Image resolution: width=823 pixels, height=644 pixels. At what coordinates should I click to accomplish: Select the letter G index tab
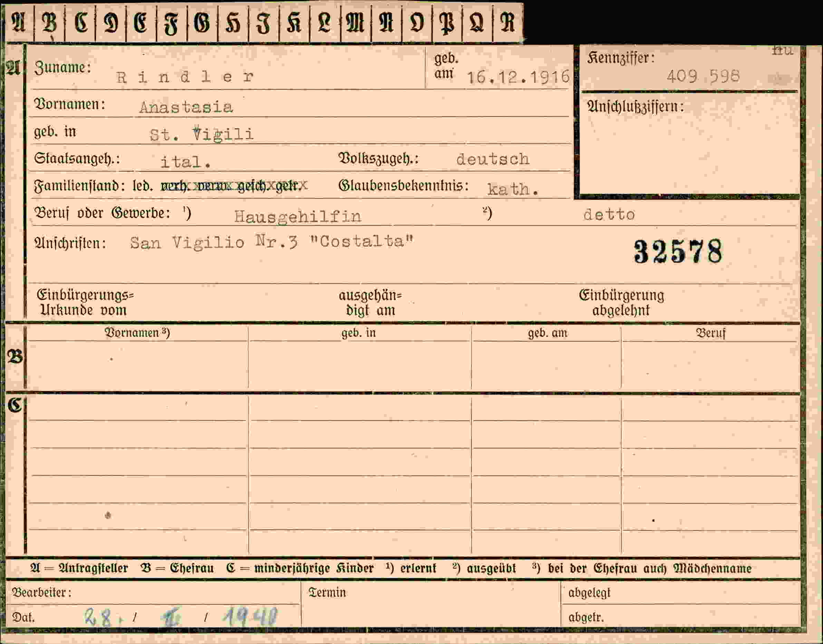click(203, 22)
